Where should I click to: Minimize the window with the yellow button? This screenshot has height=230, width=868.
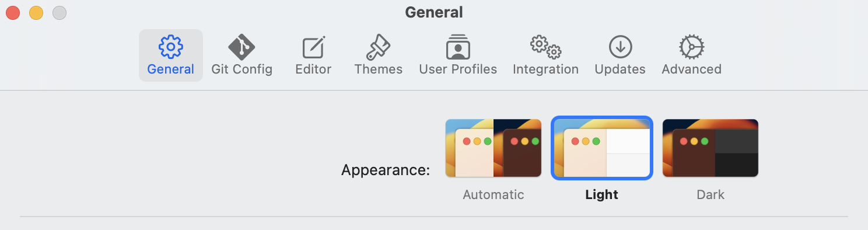click(36, 12)
